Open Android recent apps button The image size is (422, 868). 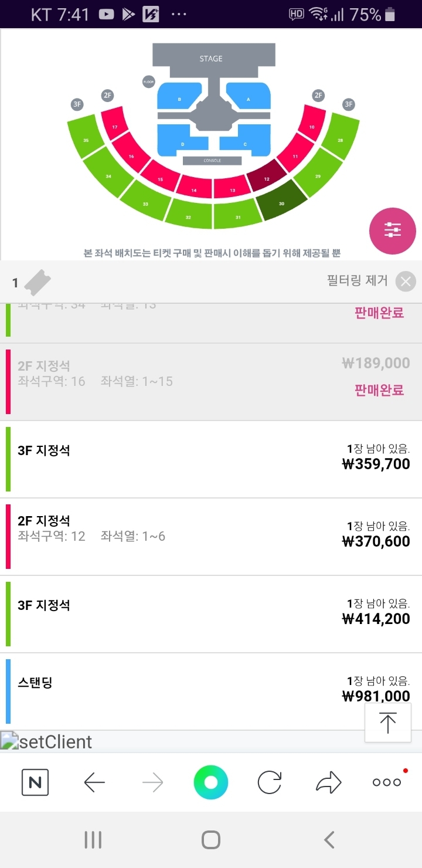[93, 840]
